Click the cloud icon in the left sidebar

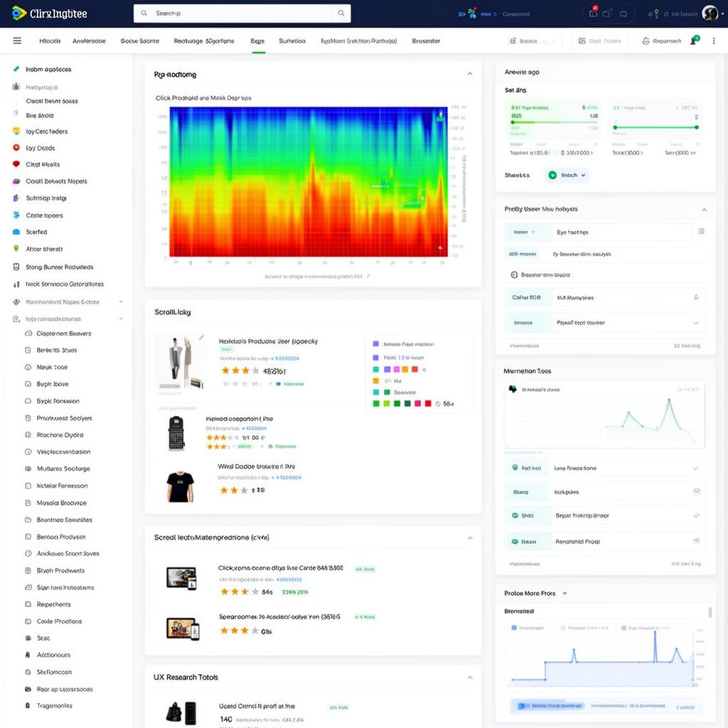click(17, 232)
